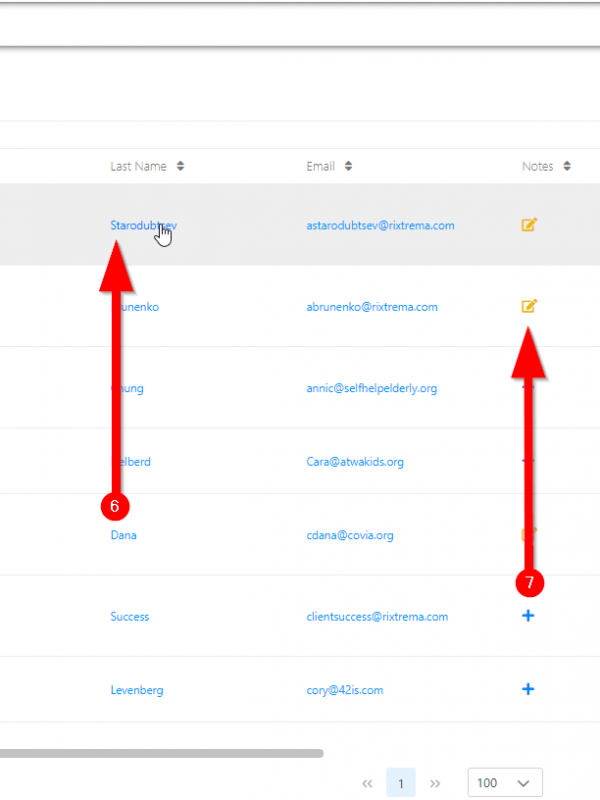The height and width of the screenshot is (800, 600).
Task: Add a note via plus in Success row
Action: click(528, 616)
